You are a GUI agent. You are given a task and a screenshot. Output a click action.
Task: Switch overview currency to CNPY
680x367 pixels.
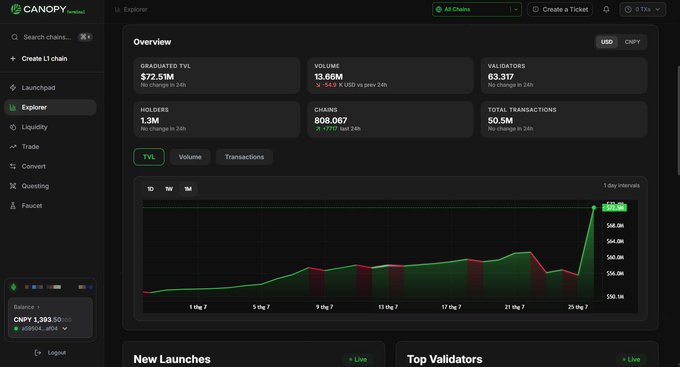click(632, 42)
